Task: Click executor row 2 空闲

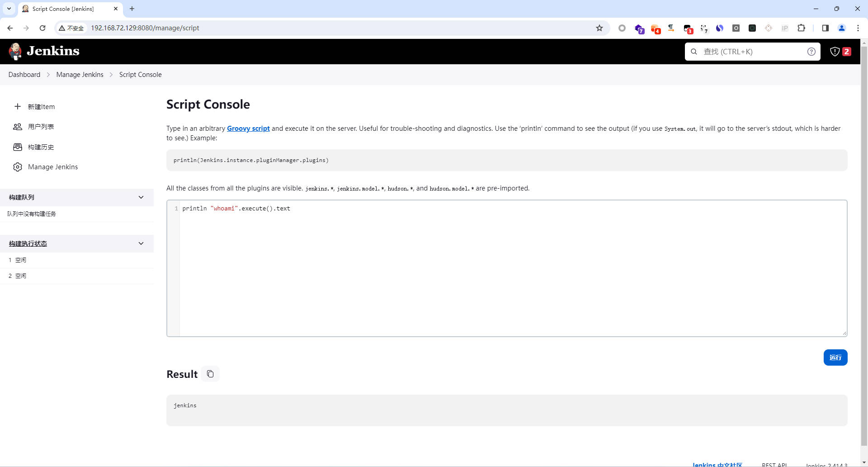Action: (77, 276)
